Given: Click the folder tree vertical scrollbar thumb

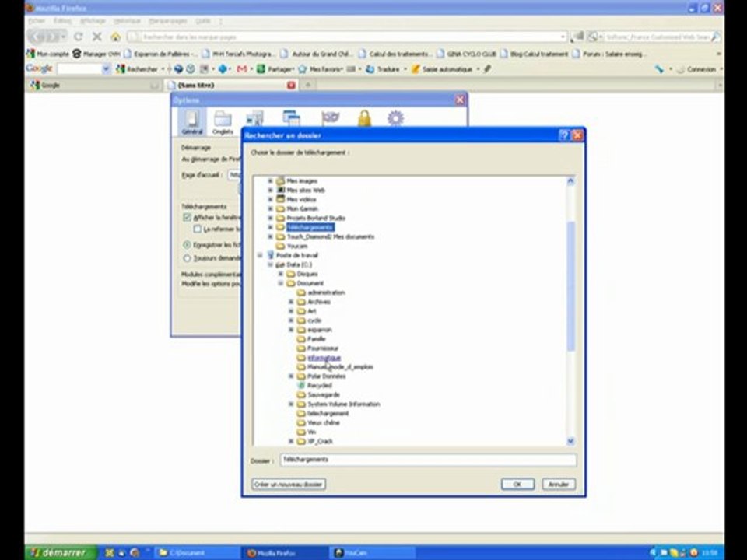Looking at the screenshot, I should coord(570,287).
